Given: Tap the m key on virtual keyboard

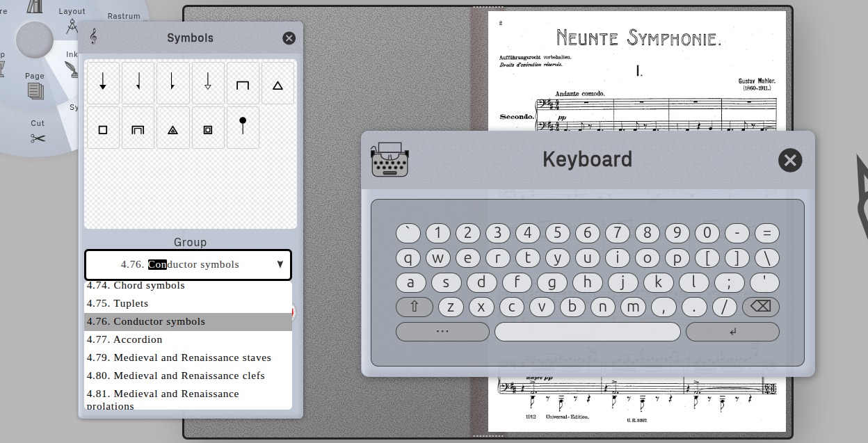Looking at the screenshot, I should tap(633, 307).
